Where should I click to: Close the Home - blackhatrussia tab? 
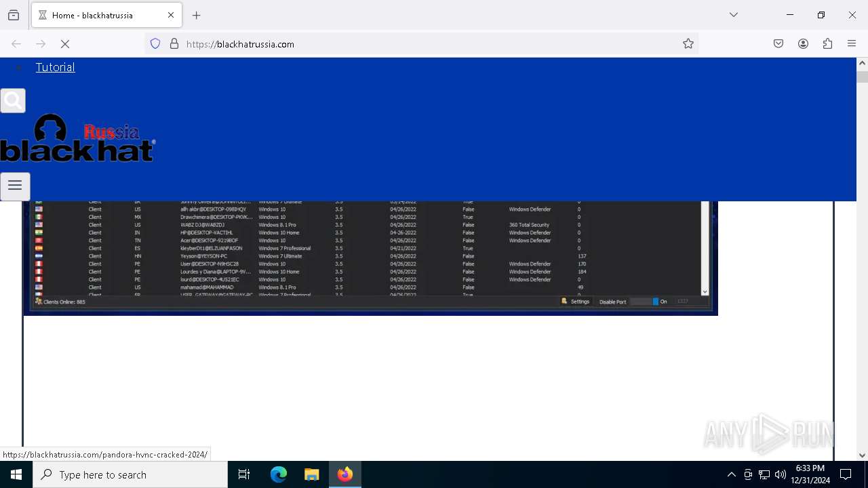[171, 15]
